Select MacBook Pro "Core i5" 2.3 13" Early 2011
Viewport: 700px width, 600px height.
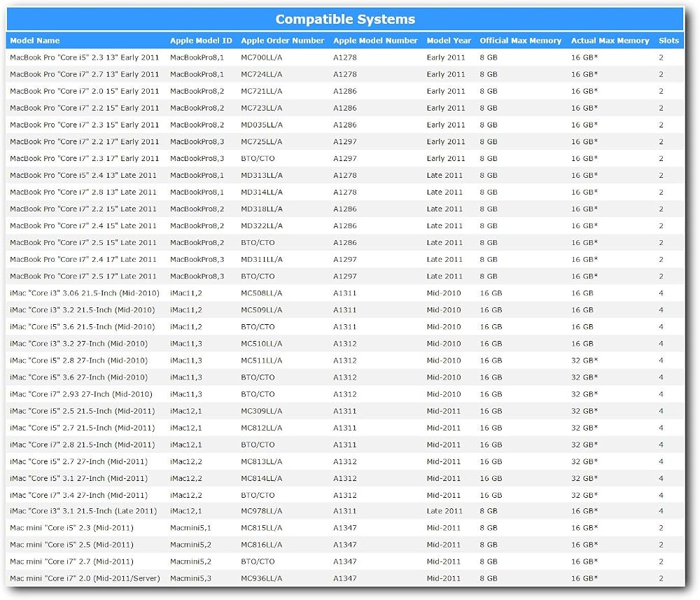click(85, 57)
